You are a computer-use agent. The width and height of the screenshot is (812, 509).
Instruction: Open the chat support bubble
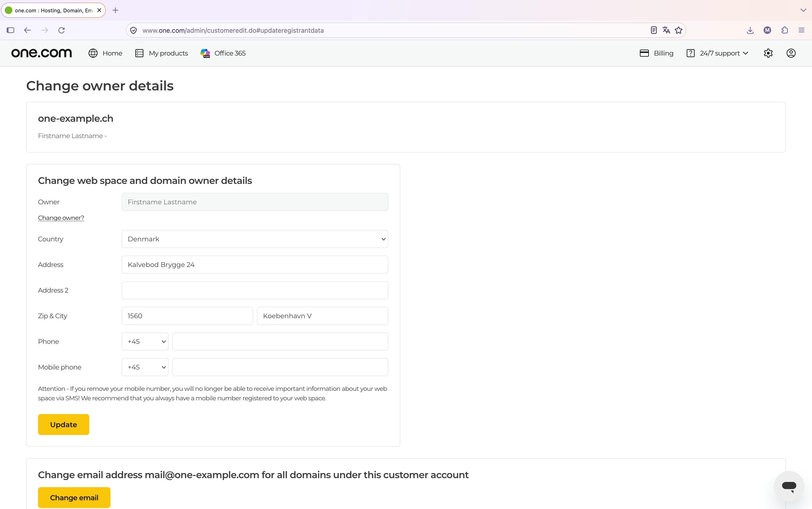[789, 486]
